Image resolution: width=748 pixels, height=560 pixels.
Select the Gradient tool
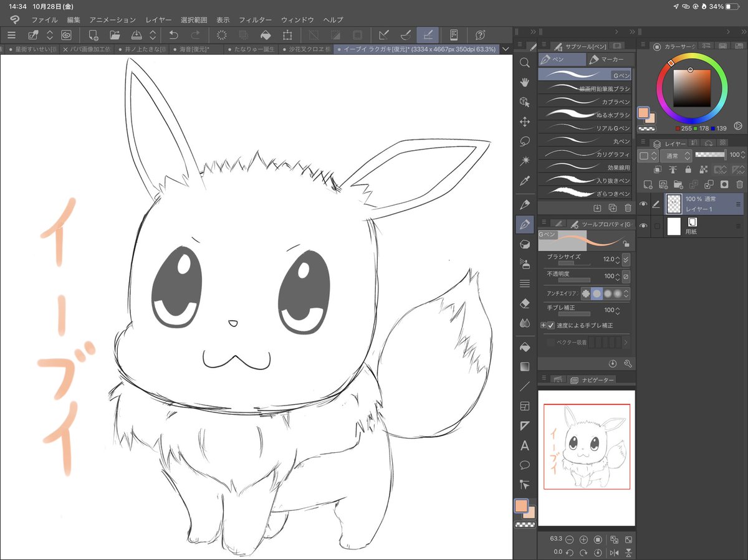pos(525,366)
